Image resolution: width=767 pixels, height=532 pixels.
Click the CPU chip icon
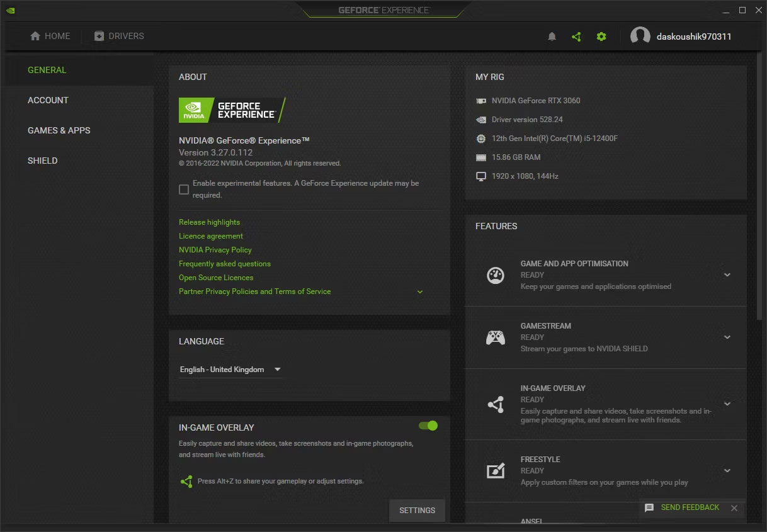(481, 139)
